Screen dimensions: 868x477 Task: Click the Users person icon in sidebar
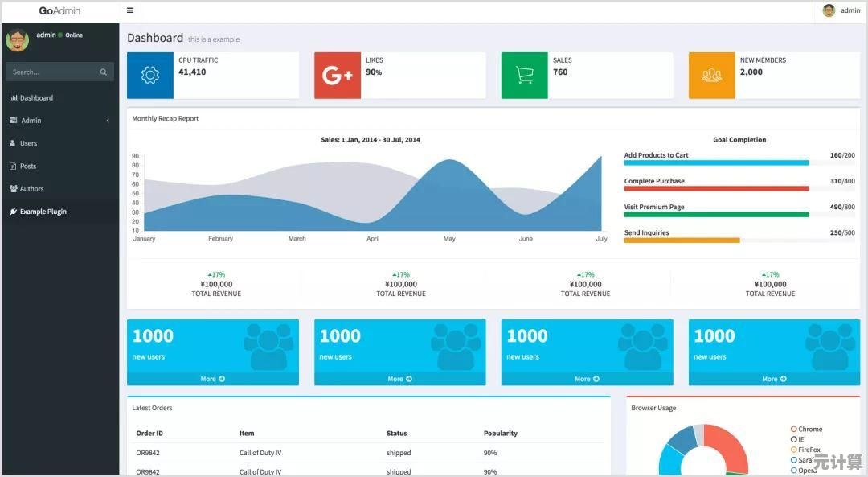13,143
